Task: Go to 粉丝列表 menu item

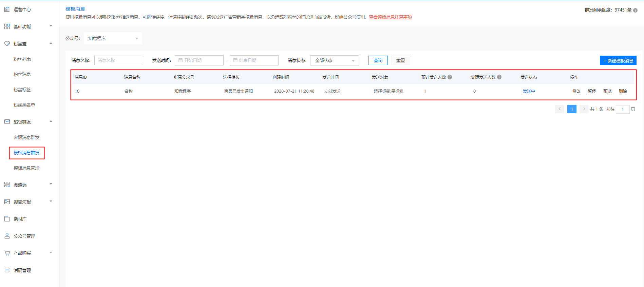Action: coord(22,59)
